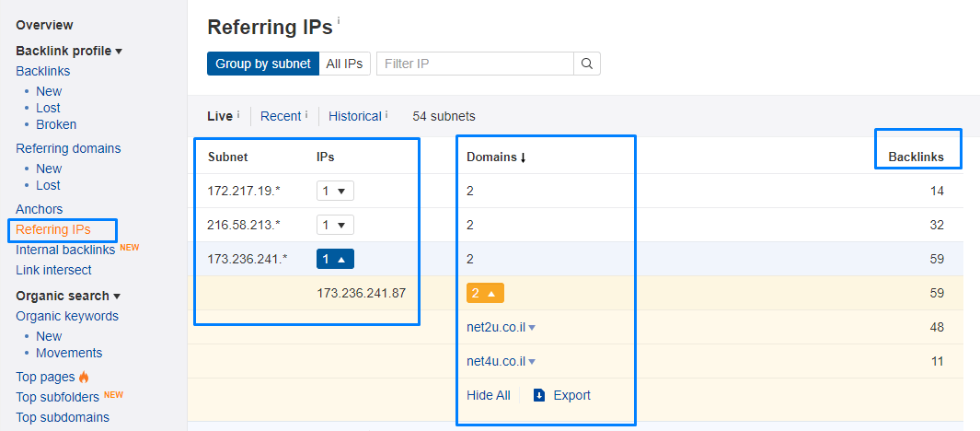980x431 pixels.
Task: Open Top subfolders sidebar link
Action: pyautogui.click(x=57, y=397)
